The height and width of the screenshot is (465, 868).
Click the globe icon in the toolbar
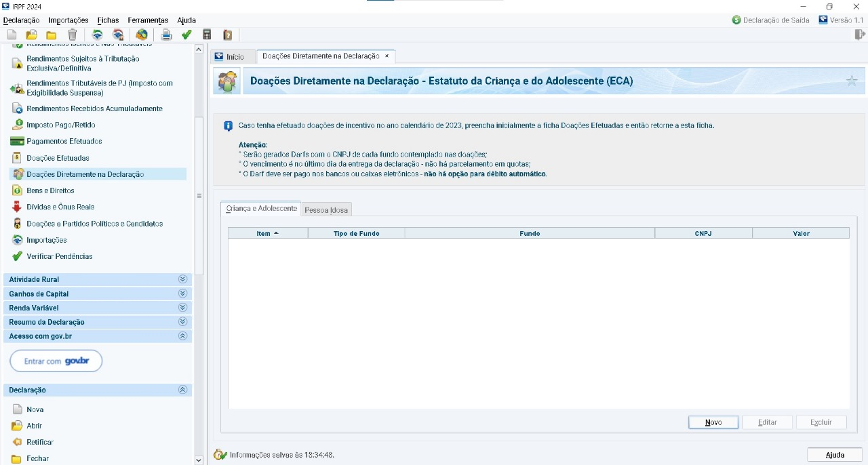tap(141, 35)
